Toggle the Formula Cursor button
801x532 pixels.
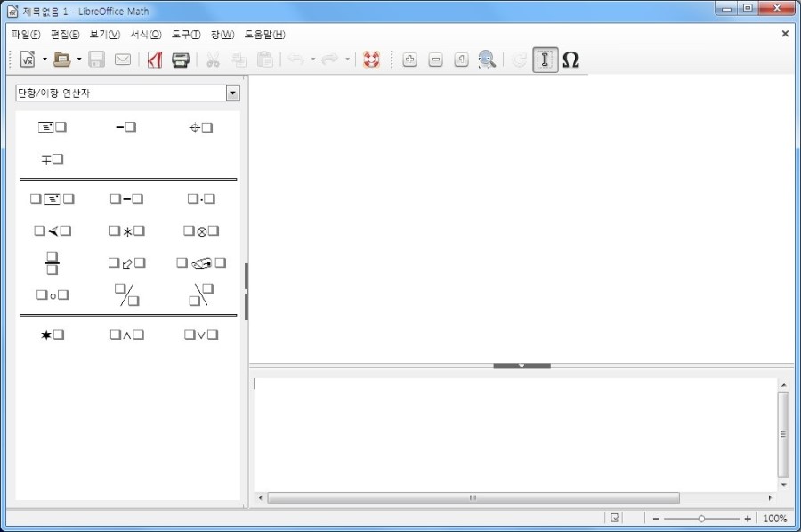[x=545, y=60]
